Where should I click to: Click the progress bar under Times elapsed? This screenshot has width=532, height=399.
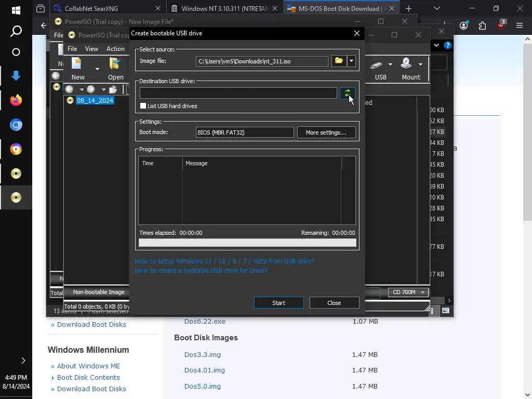247,243
